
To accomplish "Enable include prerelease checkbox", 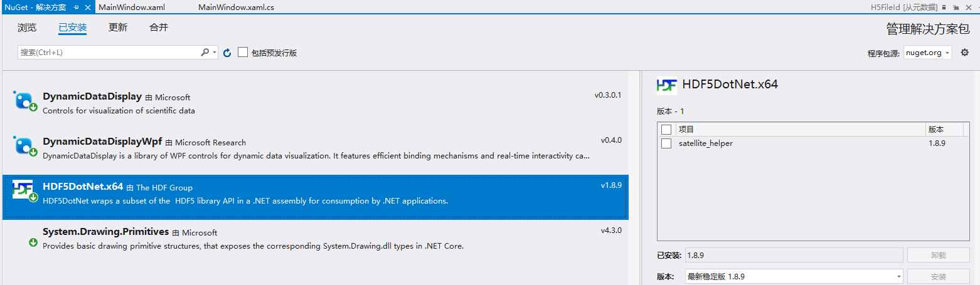I will pyautogui.click(x=243, y=53).
